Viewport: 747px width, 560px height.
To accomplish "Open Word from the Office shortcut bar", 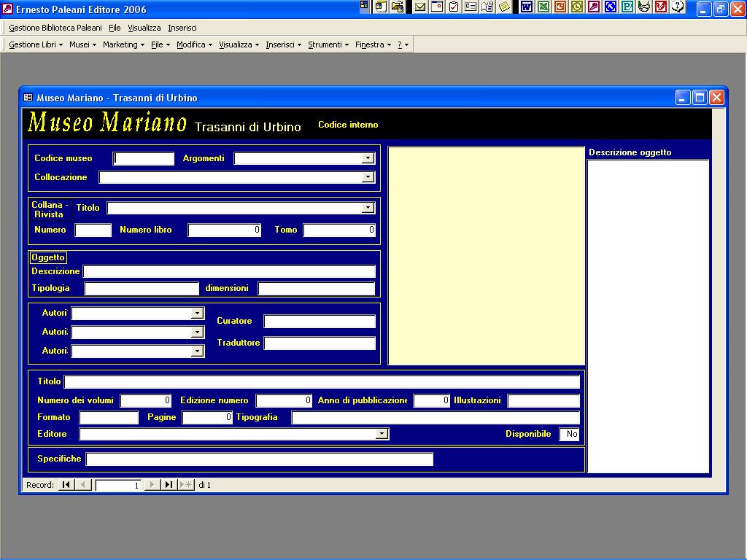I will (526, 7).
